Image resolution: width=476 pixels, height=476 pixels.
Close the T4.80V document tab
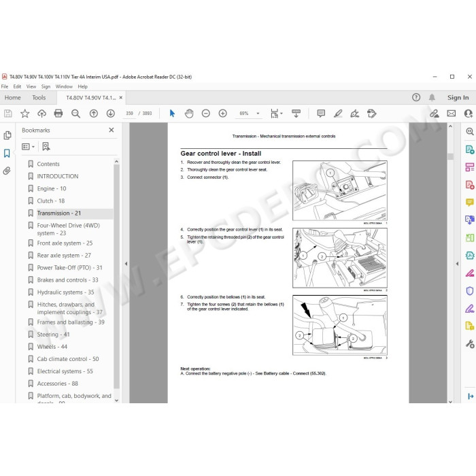pyautogui.click(x=121, y=97)
